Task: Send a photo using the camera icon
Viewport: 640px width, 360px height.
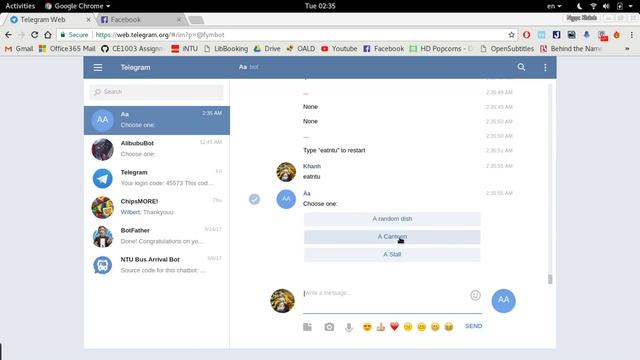Action: pos(329,327)
